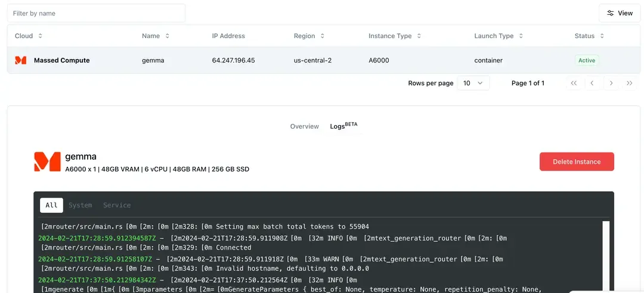This screenshot has height=293, width=644.
Task: Click the Massed Compute logo in table row
Action: pos(21,60)
